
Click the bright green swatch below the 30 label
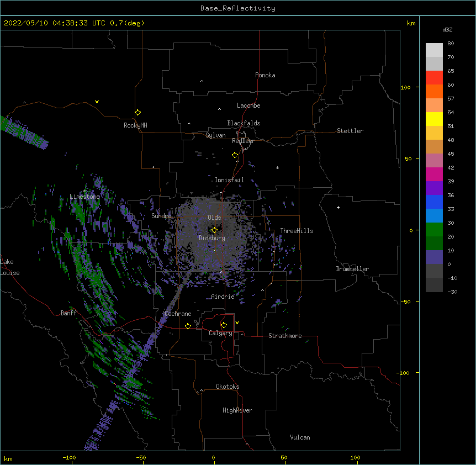(434, 230)
